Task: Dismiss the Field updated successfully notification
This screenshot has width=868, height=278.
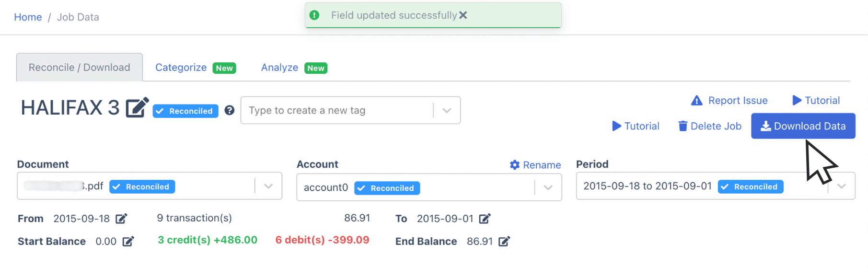Action: (463, 15)
